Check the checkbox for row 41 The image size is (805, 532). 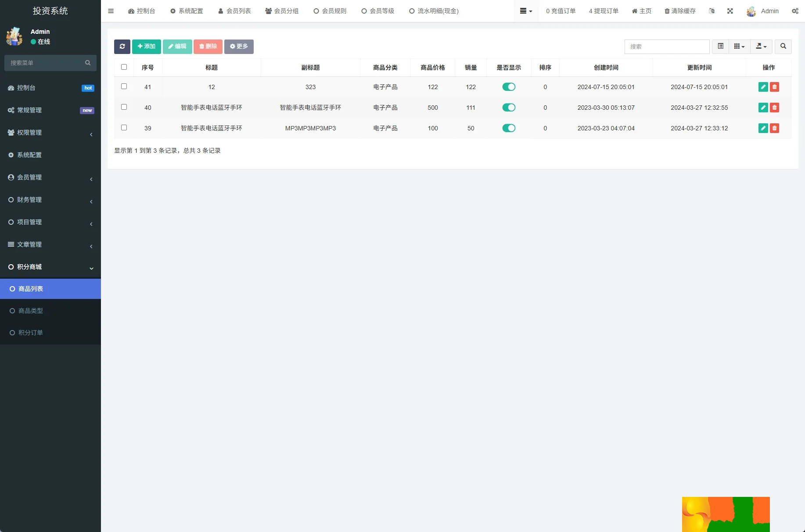click(124, 86)
